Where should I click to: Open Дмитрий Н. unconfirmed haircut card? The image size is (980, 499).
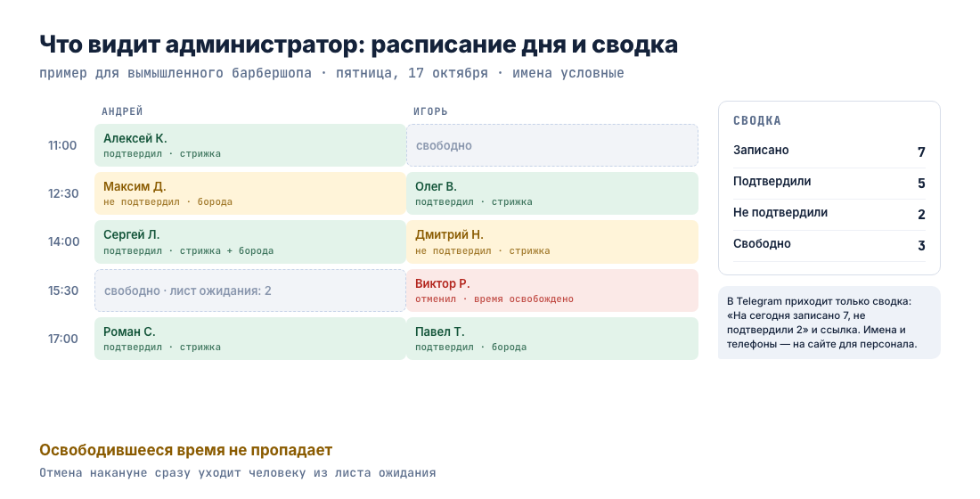tap(552, 241)
